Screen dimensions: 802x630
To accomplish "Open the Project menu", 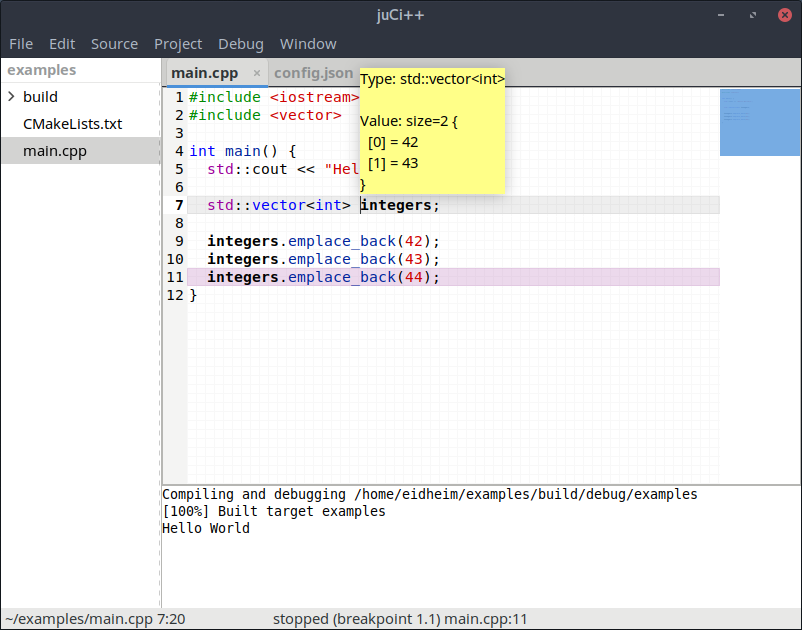I will (x=178, y=44).
